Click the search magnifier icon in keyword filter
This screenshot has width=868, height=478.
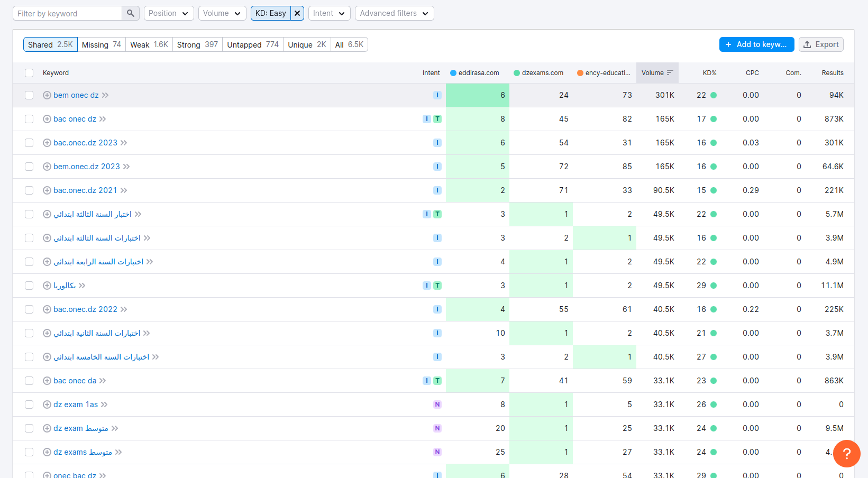pyautogui.click(x=130, y=13)
